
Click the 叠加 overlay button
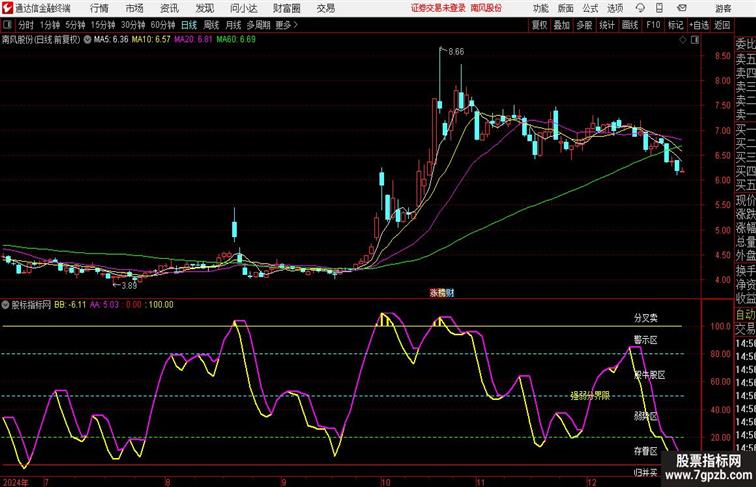click(562, 25)
